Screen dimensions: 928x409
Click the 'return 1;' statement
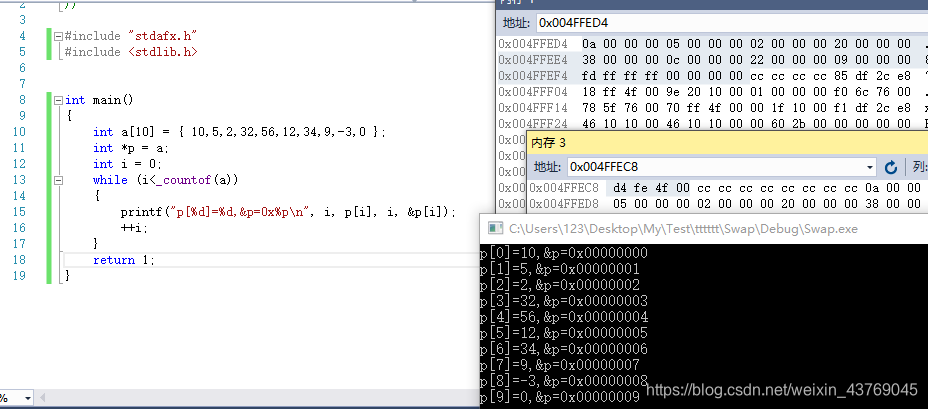(x=123, y=260)
